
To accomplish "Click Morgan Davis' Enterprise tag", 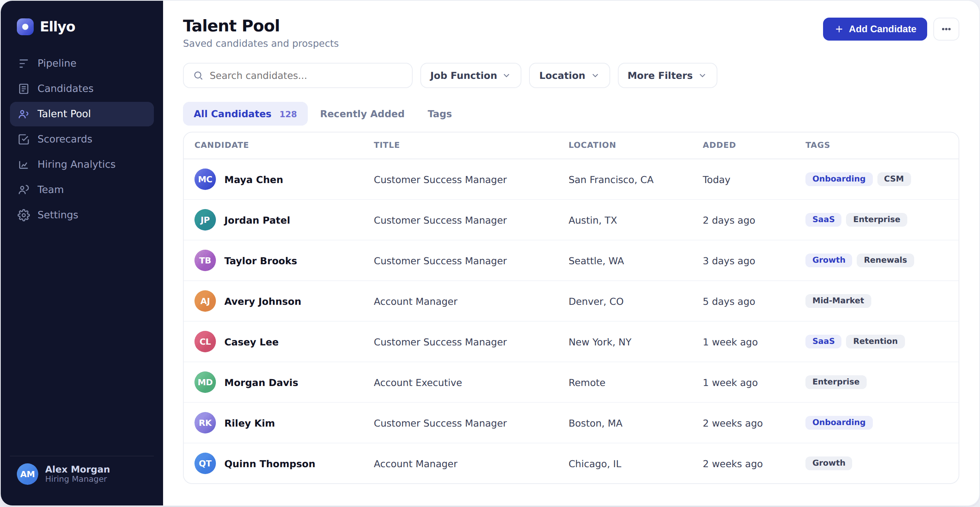I will tap(836, 382).
